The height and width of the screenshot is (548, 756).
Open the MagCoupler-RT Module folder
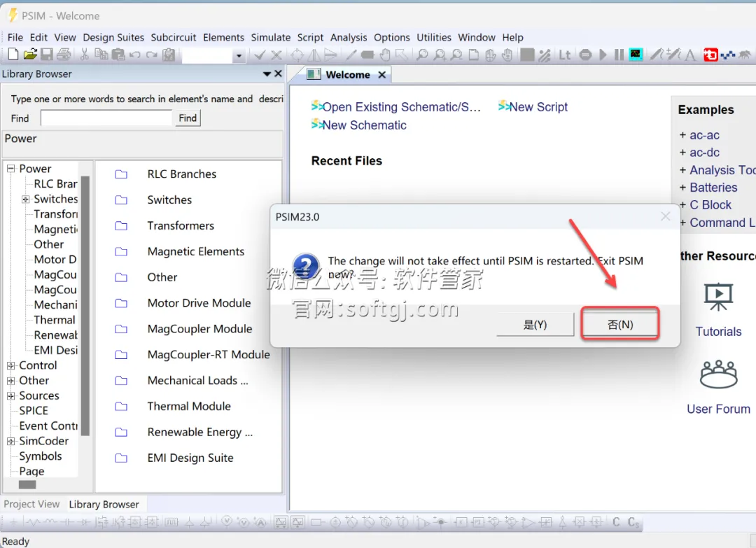pyautogui.click(x=209, y=354)
